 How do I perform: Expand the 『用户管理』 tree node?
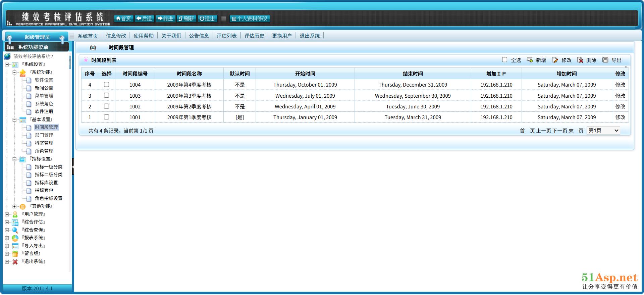coord(7,214)
